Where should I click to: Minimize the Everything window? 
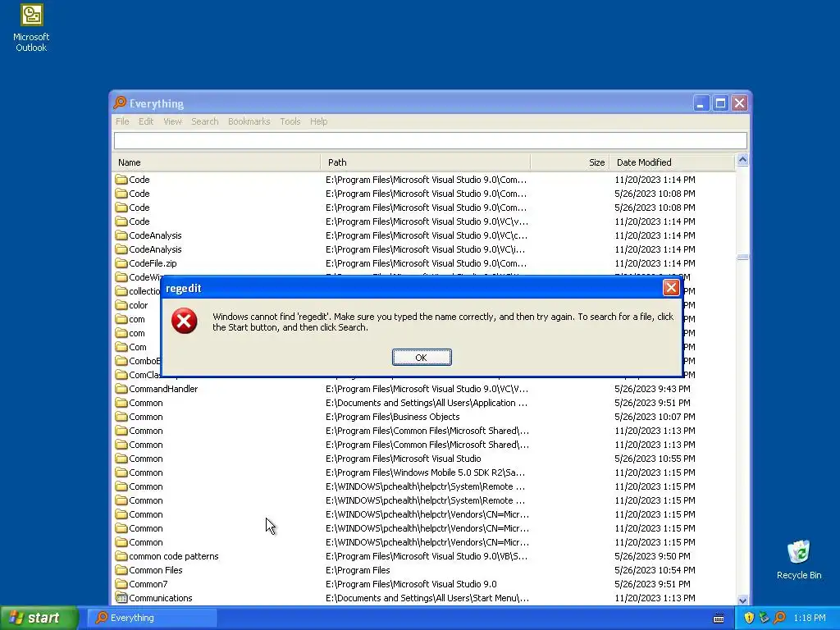coord(701,103)
